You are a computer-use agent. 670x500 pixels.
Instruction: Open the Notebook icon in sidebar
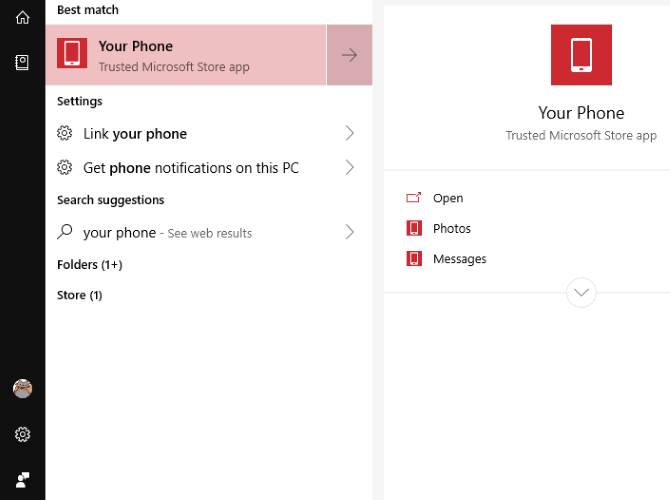(22, 62)
